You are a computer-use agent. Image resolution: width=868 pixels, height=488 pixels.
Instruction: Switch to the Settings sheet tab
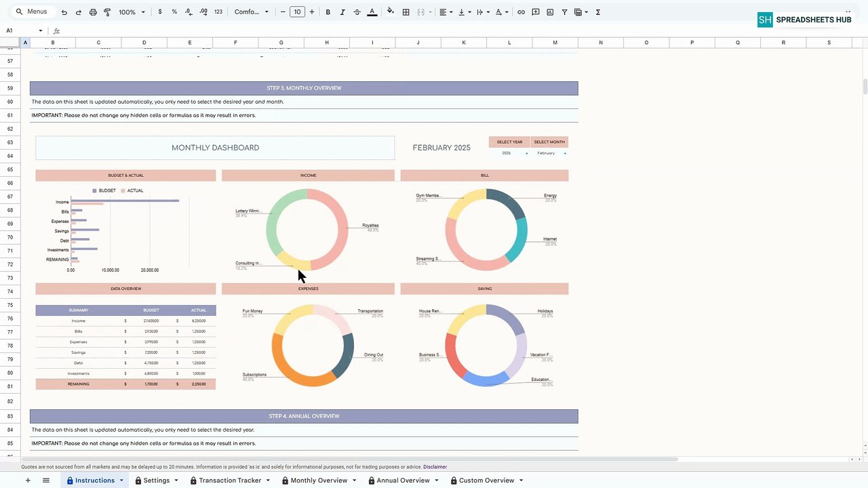click(156, 481)
